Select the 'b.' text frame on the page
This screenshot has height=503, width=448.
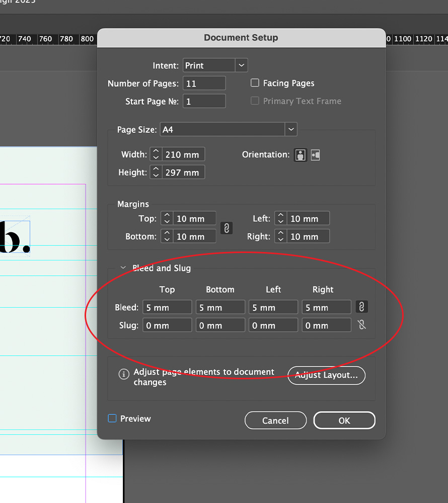click(15, 237)
